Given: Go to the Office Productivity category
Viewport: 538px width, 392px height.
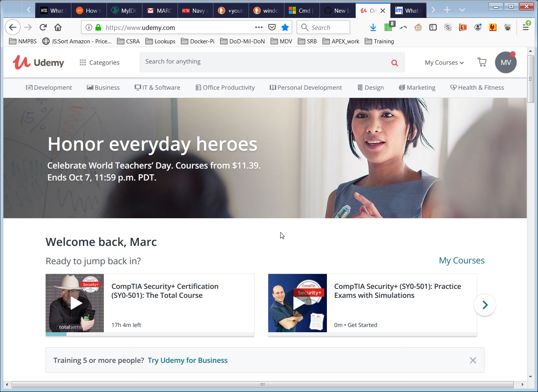Looking at the screenshot, I should click(x=225, y=87).
